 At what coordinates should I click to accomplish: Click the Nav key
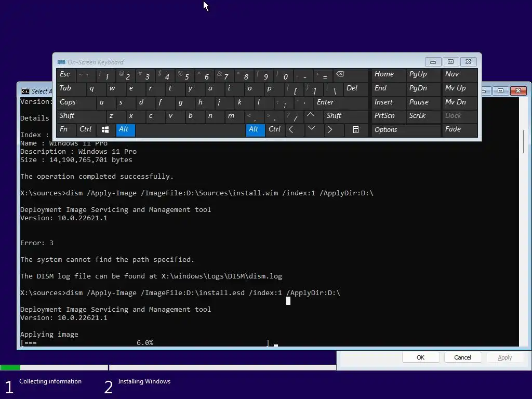coord(459,75)
